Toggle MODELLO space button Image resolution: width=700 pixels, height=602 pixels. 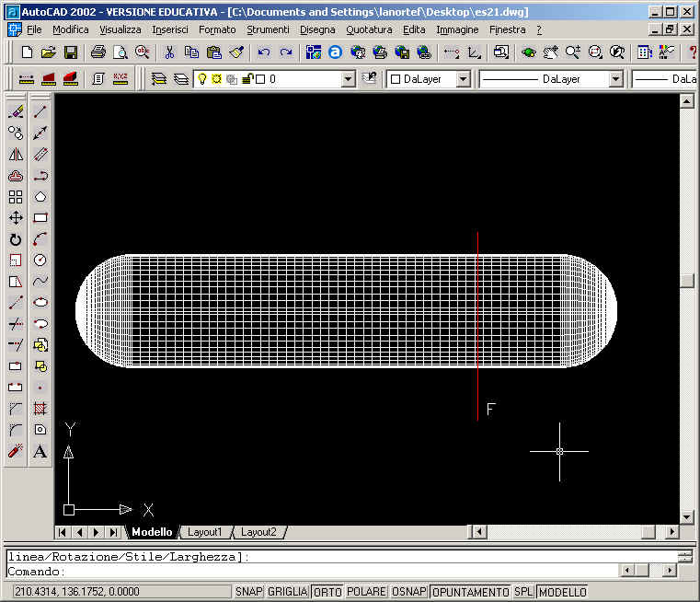[563, 592]
